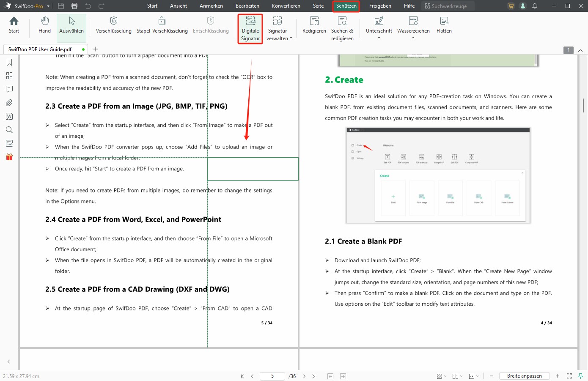
Task: Open the notifications bell icon
Action: [535, 6]
